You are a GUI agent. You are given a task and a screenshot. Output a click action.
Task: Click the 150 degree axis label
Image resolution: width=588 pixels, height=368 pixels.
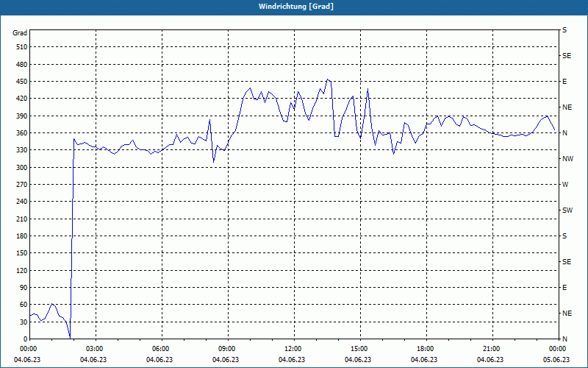pyautogui.click(x=22, y=253)
